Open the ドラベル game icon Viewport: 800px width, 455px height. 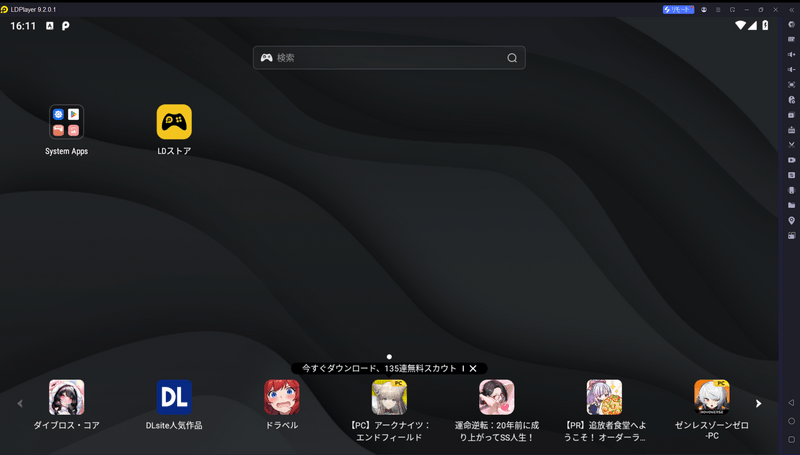click(x=282, y=397)
